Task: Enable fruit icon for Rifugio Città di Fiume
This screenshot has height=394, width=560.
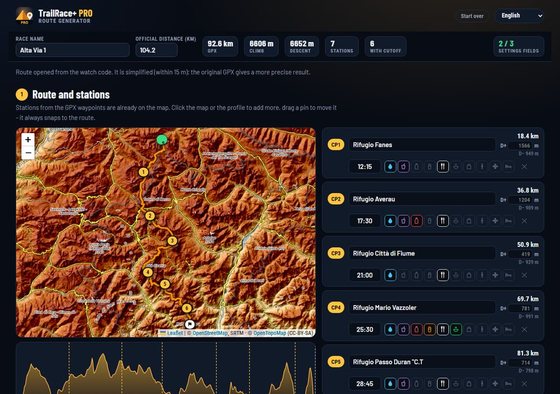Action: pyautogui.click(x=403, y=275)
